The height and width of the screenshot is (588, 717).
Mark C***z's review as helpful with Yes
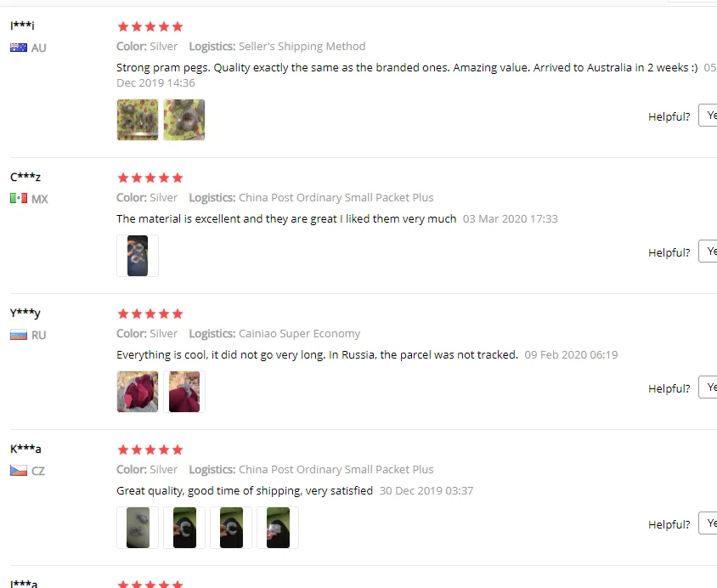708,251
